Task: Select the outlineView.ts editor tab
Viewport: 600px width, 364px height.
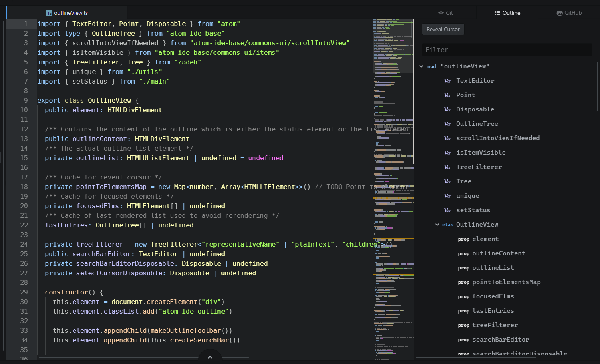Action: click(67, 13)
